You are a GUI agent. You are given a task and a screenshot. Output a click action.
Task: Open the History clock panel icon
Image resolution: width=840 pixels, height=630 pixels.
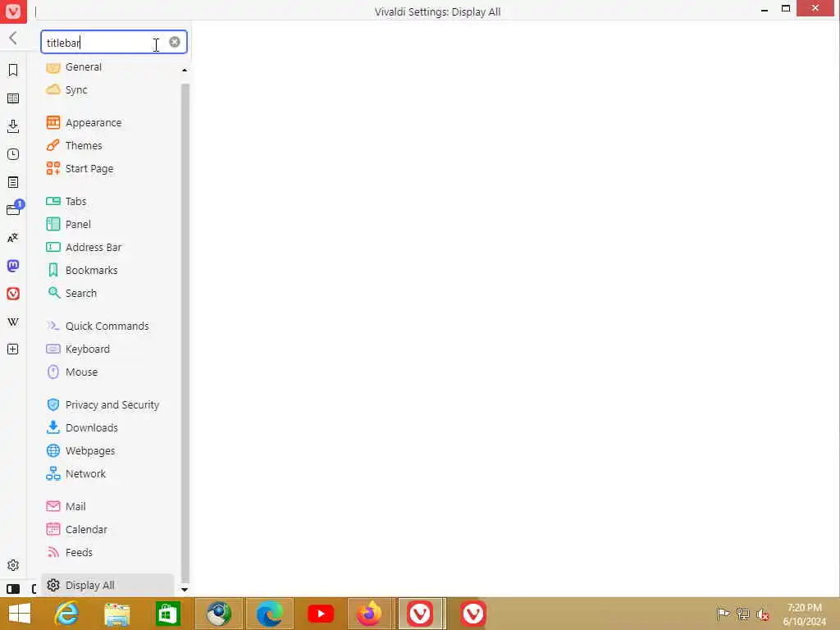click(13, 154)
